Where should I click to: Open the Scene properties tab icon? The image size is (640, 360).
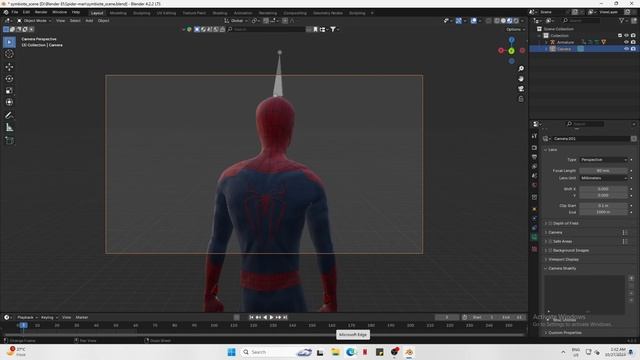534,176
